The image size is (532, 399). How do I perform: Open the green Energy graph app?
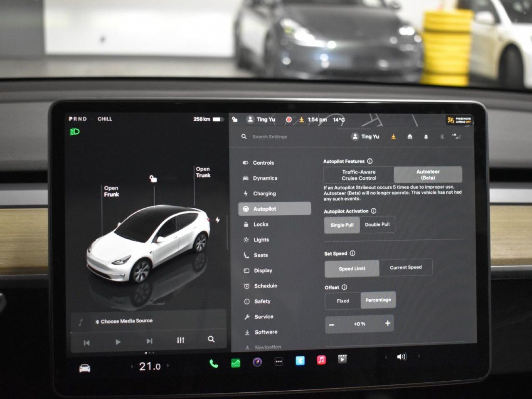point(236,363)
